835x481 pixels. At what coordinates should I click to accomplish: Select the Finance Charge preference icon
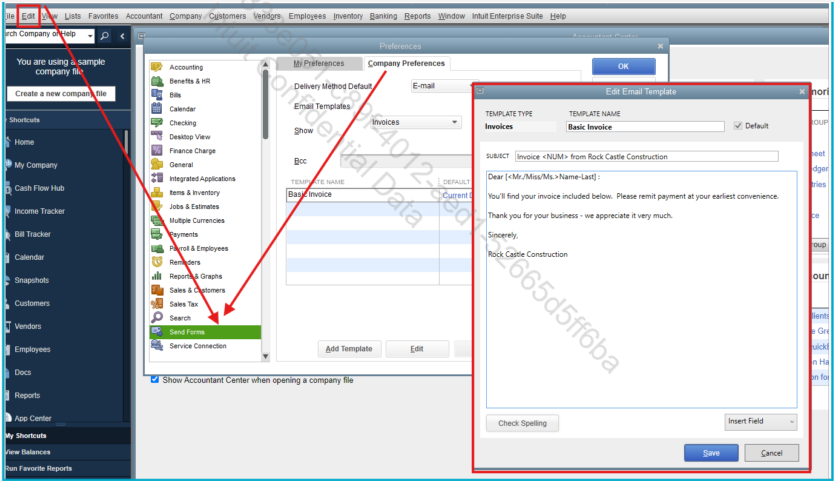[157, 150]
